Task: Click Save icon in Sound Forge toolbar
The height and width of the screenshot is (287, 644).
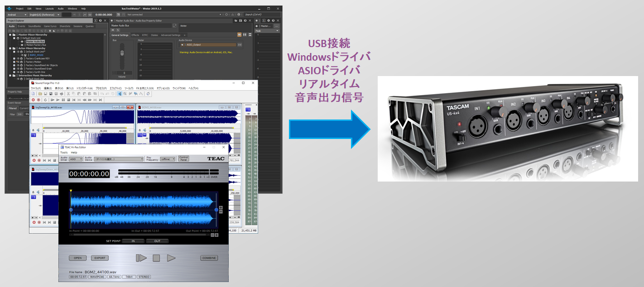Action: point(45,94)
